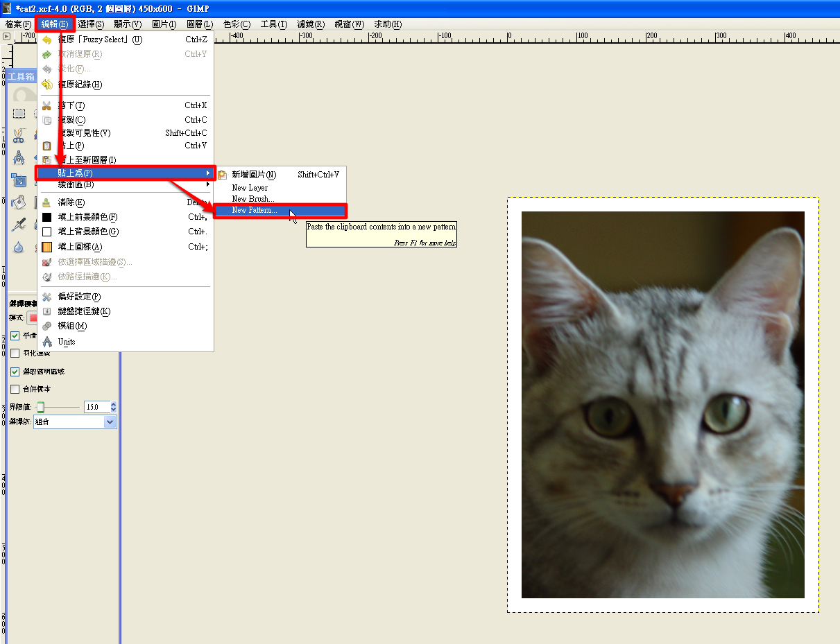
Task: Decrease threshold value with the down stepper
Action: pyautogui.click(x=114, y=410)
